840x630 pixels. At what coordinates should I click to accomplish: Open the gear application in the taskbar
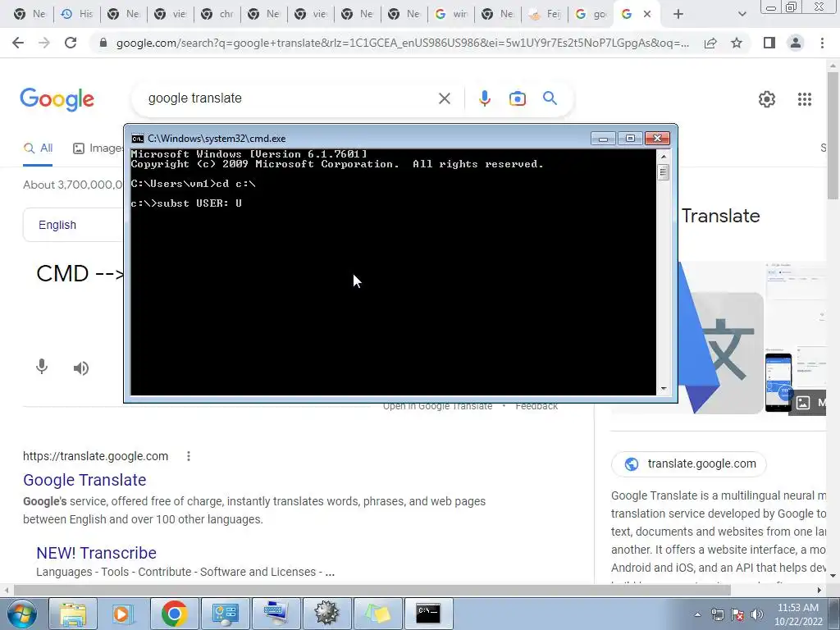click(x=326, y=614)
